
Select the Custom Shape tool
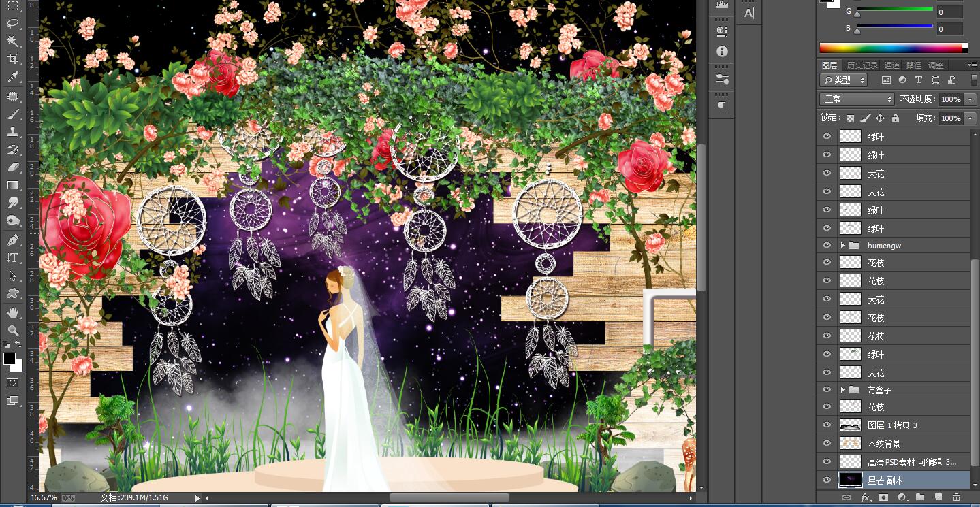13,293
